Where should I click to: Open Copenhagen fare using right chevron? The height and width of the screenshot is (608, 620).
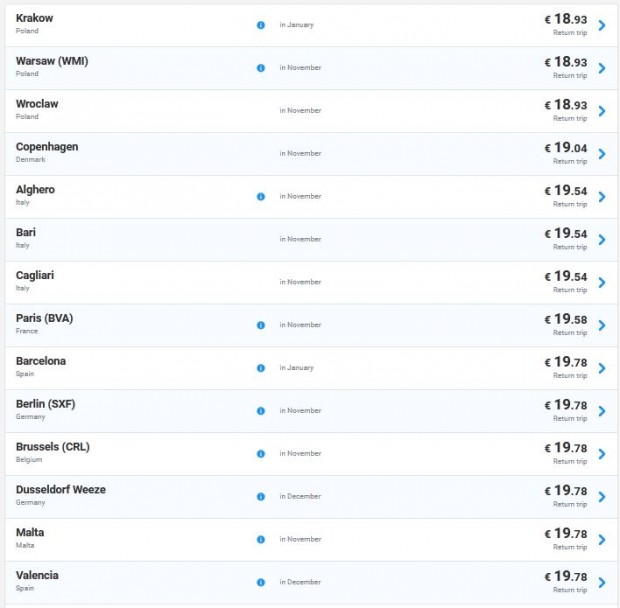[x=602, y=154]
